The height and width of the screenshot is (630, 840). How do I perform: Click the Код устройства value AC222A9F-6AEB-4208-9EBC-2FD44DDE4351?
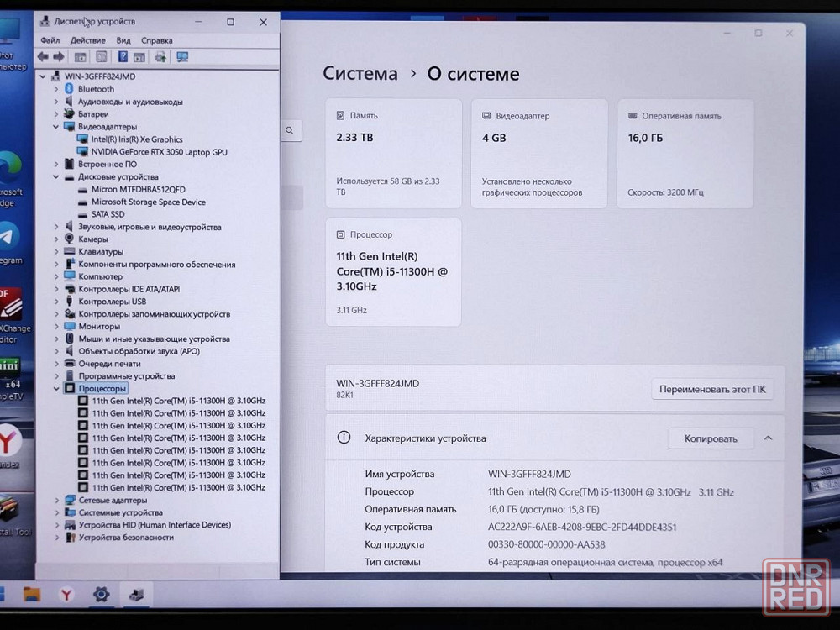[x=582, y=527]
